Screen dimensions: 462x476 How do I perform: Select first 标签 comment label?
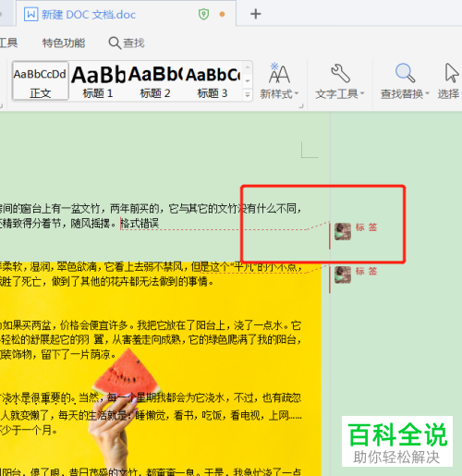[x=366, y=227]
